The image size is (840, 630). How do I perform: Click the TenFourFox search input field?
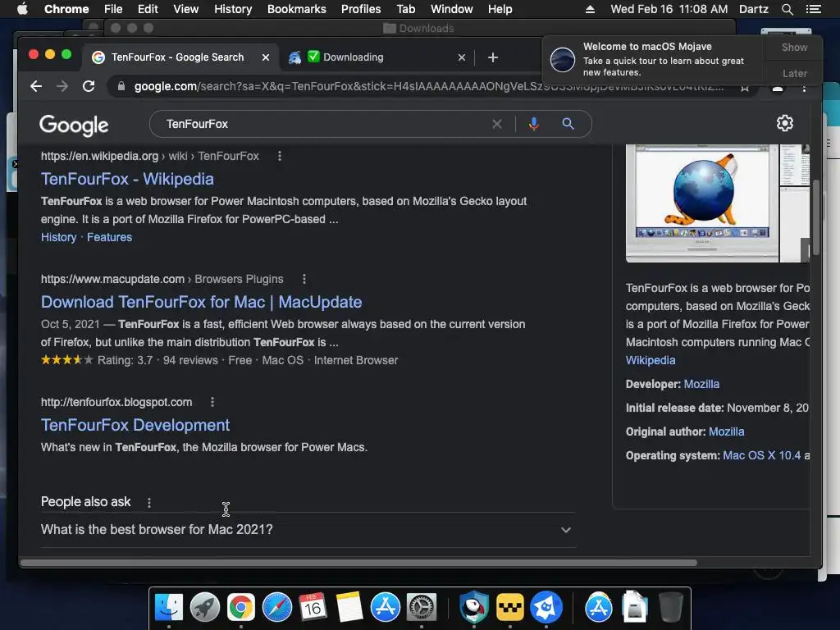pos(322,125)
